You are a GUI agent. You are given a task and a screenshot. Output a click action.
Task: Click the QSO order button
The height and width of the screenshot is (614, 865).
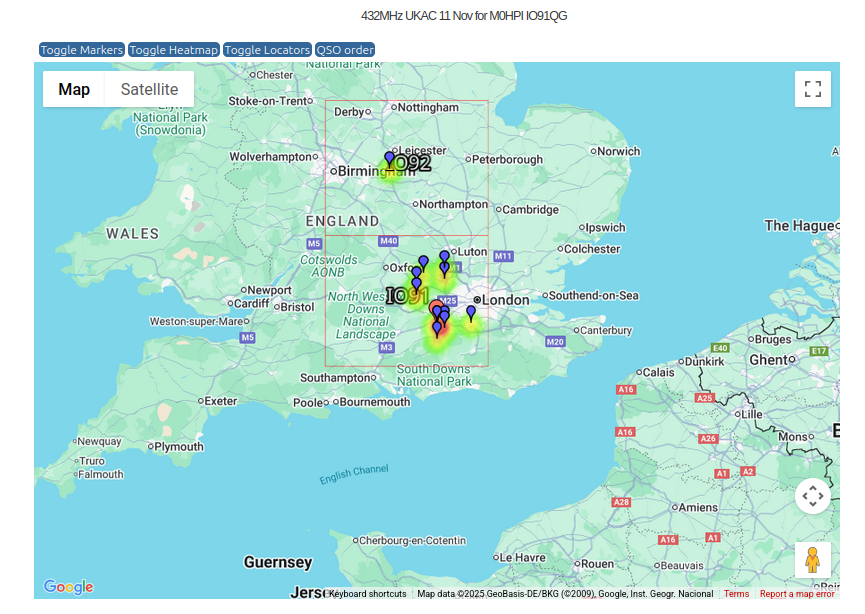tap(345, 50)
